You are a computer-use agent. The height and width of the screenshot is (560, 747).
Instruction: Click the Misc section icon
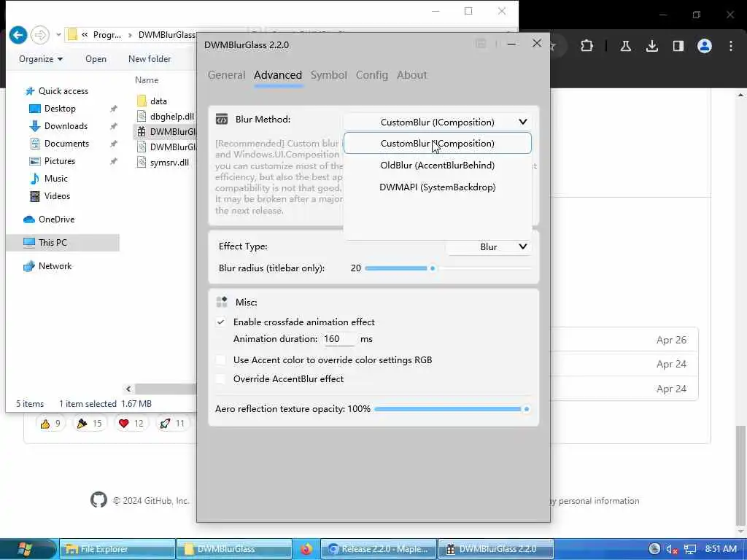[222, 302]
